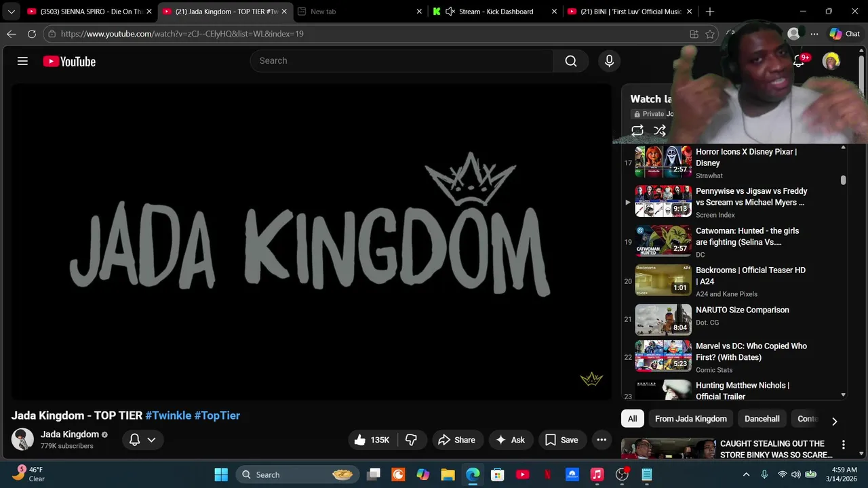Image resolution: width=868 pixels, height=488 pixels.
Task: Open the volume icon in system tray
Action: coord(796,474)
